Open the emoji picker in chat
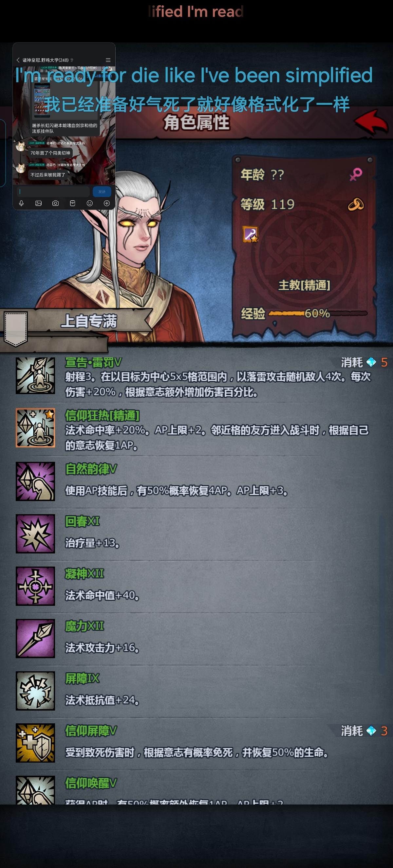This screenshot has width=393, height=868. pos(90,203)
